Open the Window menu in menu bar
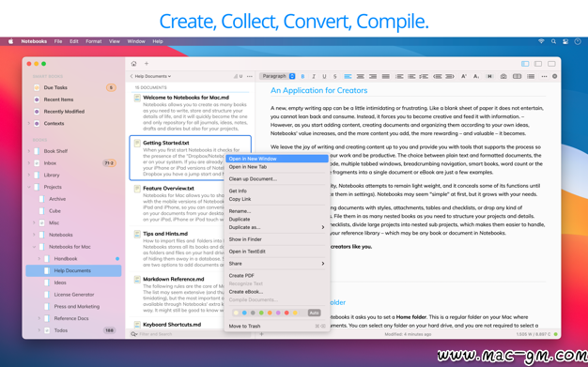The height and width of the screenshot is (367, 588). point(136,41)
